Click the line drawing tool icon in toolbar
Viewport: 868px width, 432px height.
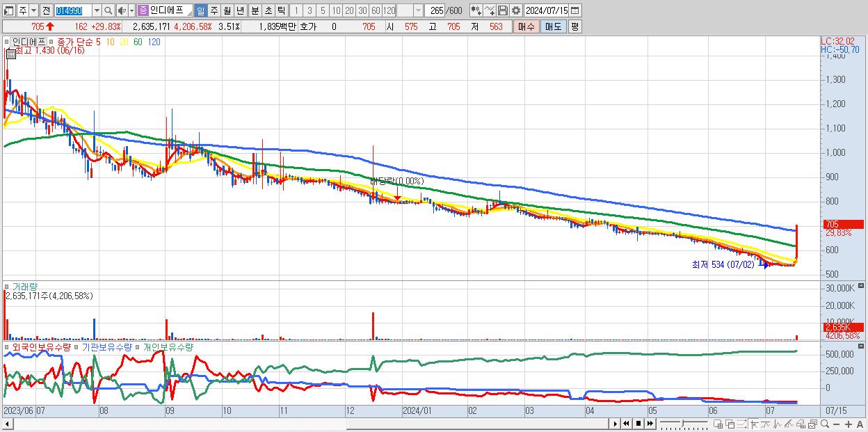490,10
